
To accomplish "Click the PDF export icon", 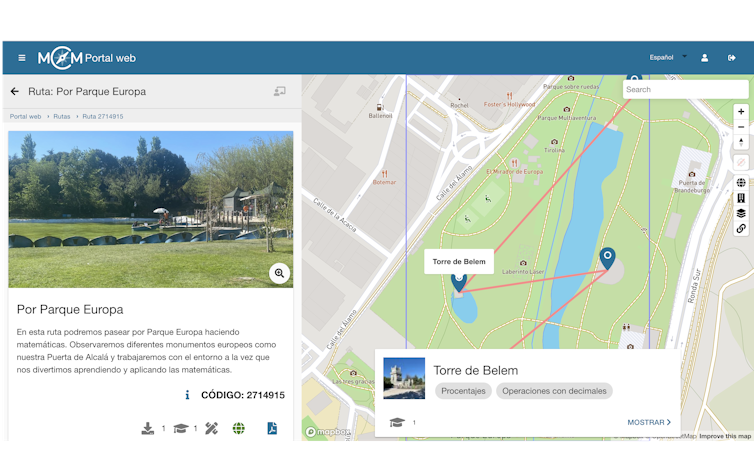I will click(x=271, y=428).
